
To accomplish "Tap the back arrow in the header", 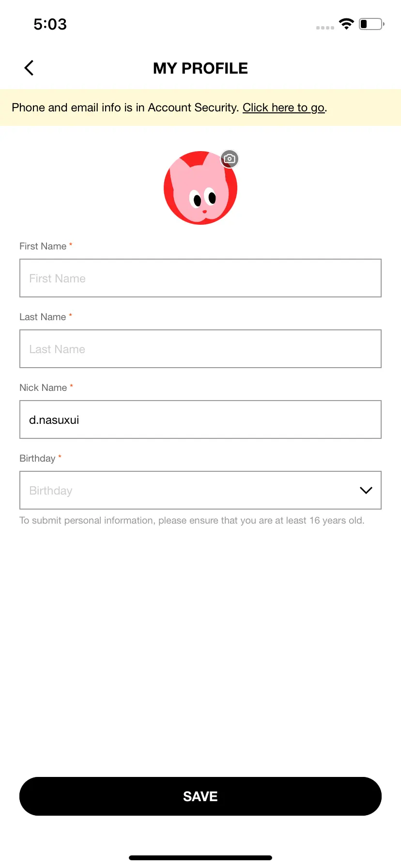I will [x=29, y=68].
